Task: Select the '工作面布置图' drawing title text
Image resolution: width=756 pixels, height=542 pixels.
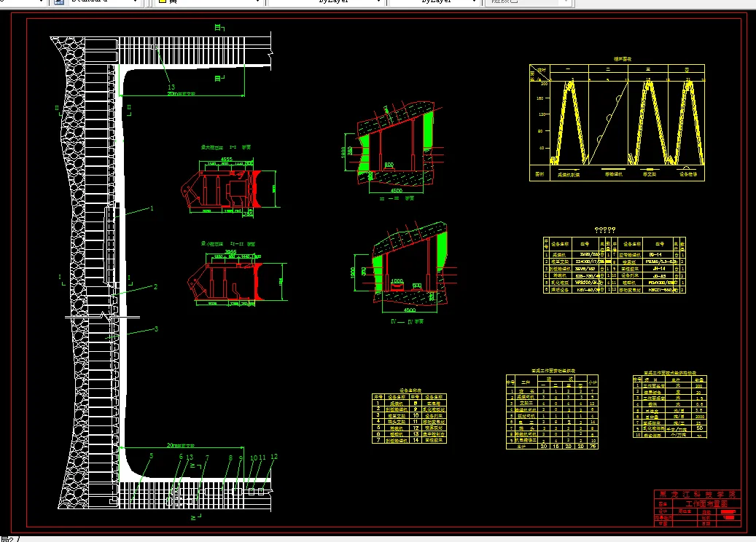Action: tap(706, 503)
